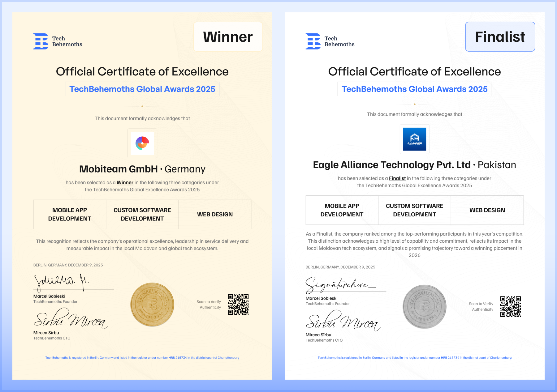Select the WEB DESIGN category on the Finalist certificate

487,210
